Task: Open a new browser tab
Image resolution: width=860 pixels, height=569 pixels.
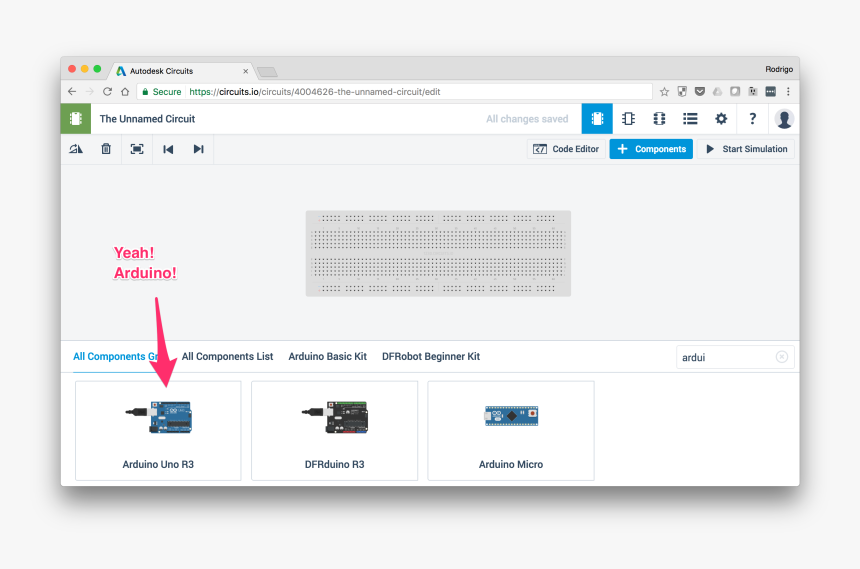Action: coord(267,72)
